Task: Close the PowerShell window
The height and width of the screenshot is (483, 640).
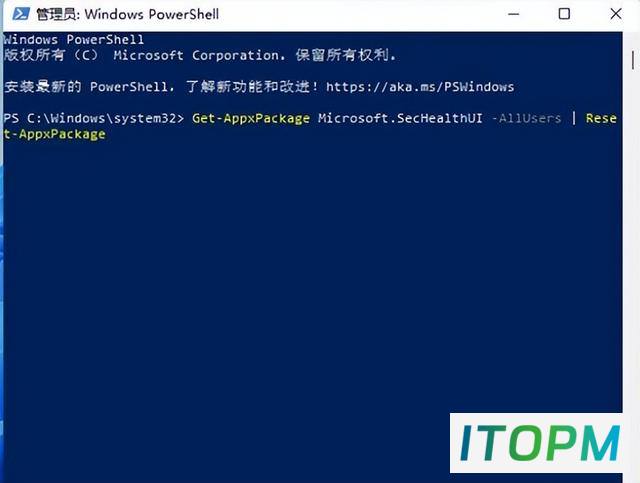Action: (x=616, y=14)
